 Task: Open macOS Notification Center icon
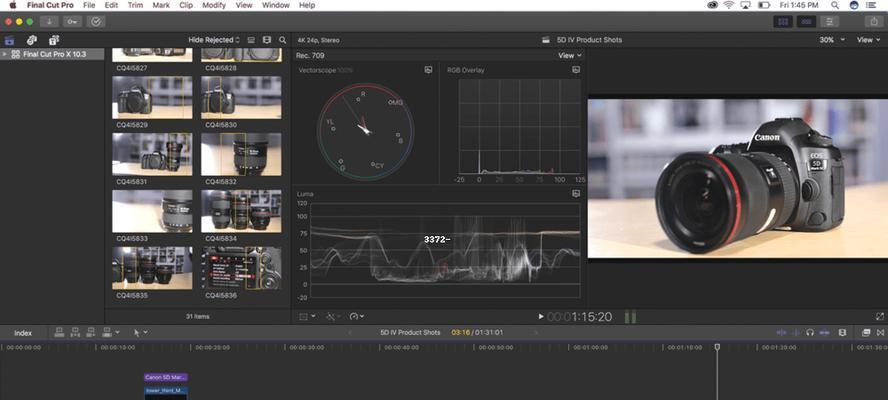pos(871,5)
